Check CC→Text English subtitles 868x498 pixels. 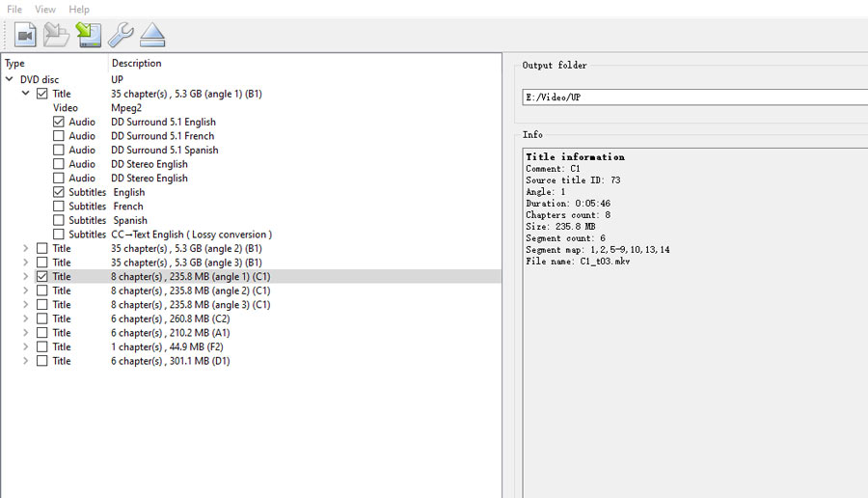click(x=59, y=235)
